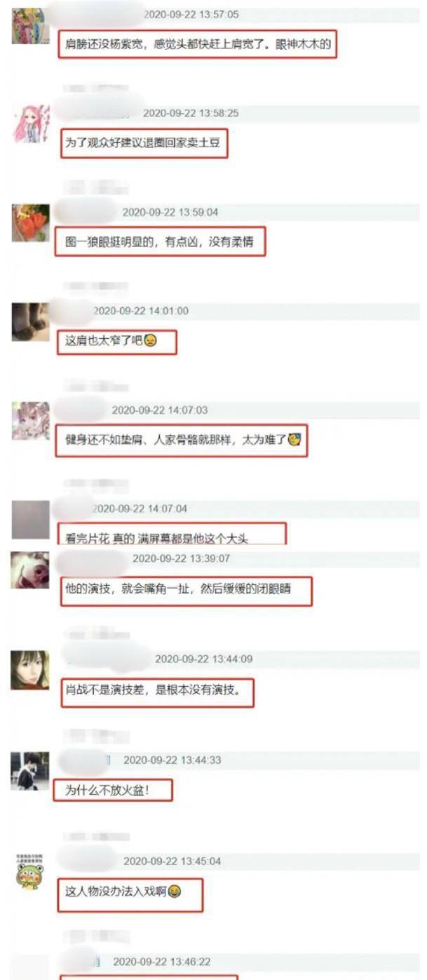Click the pink-haired anime avatar at 13:58:25
Image resolution: width=427 pixels, height=980 pixels.
coord(30,123)
